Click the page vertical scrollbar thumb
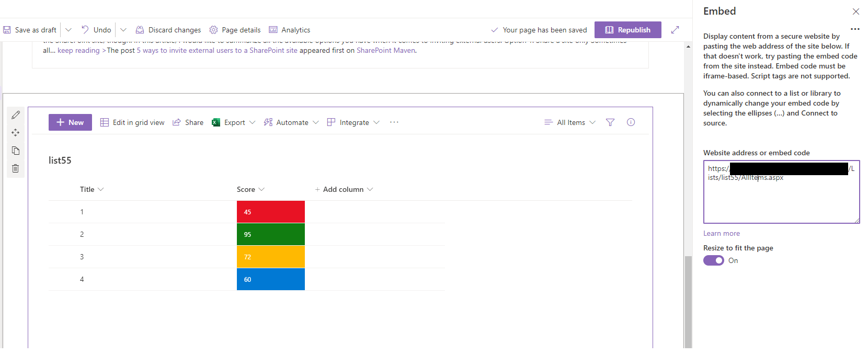This screenshot has height=355, width=868. point(688,301)
